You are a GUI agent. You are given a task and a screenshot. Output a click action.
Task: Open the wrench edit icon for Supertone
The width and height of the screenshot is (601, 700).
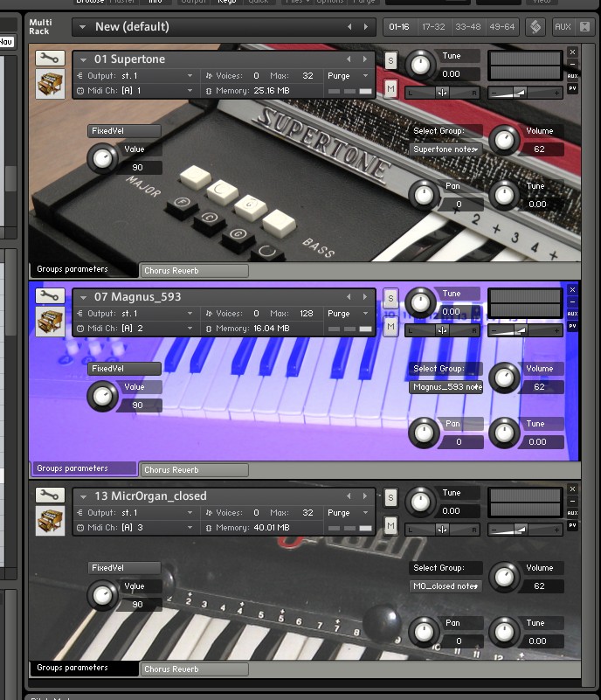tap(50, 59)
